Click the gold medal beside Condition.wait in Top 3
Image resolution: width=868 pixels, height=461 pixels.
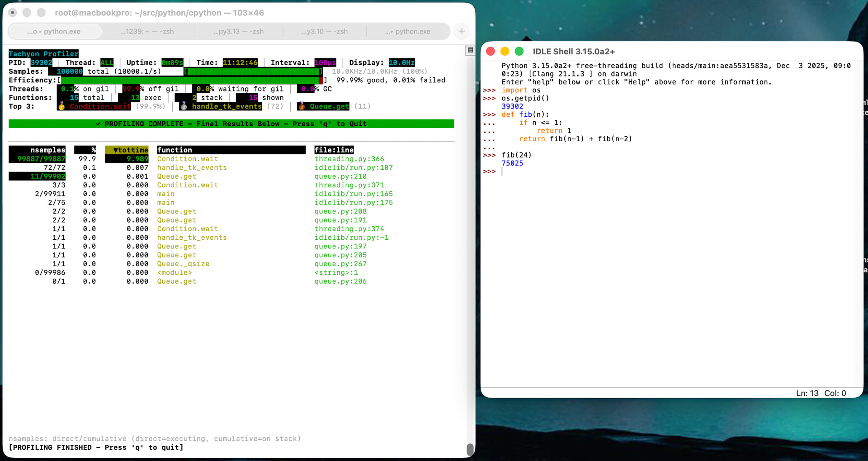[x=61, y=106]
